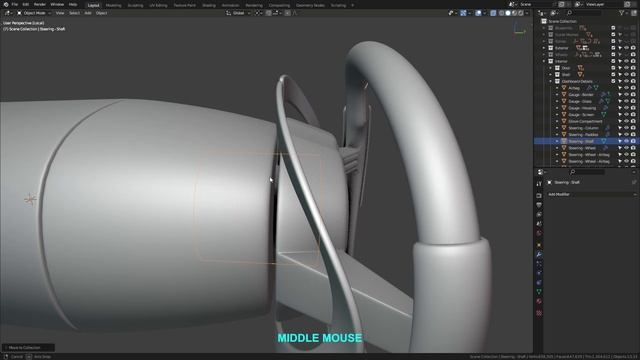This screenshot has height=360, width=640.
Task: Switch to wireframe viewport shading
Action: tap(501, 13)
